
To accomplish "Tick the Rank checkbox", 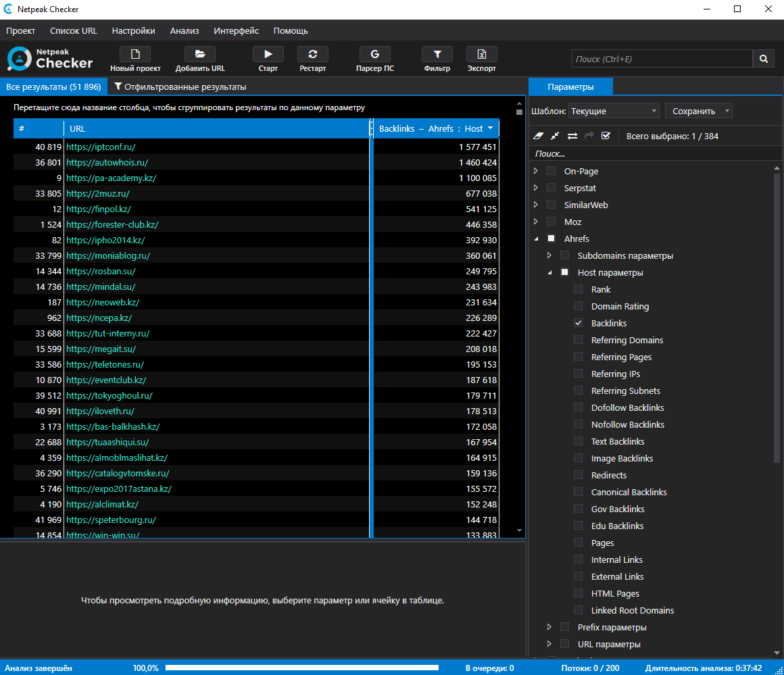I will (x=578, y=289).
